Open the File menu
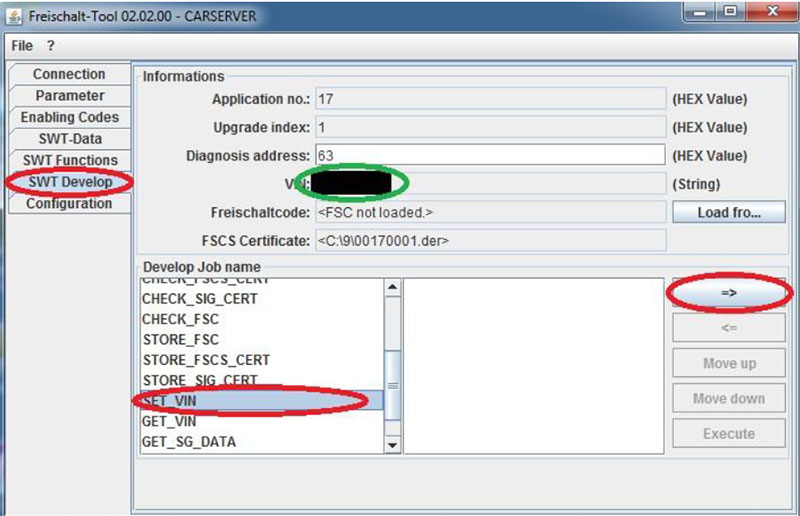Viewport: 800px width, 516px height. (x=22, y=45)
